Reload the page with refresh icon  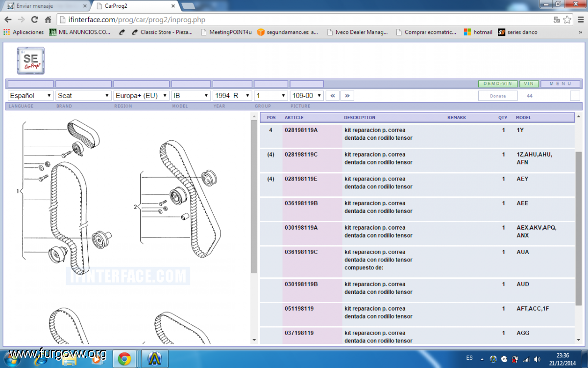[34, 20]
